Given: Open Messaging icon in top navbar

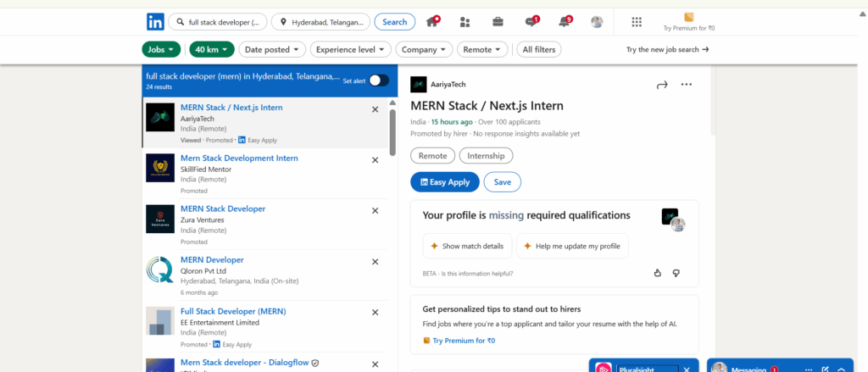Looking at the screenshot, I should click(x=531, y=22).
